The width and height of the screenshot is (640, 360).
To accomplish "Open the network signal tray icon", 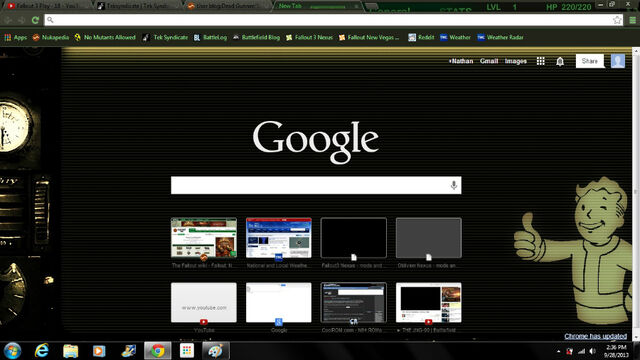I will coord(581,351).
